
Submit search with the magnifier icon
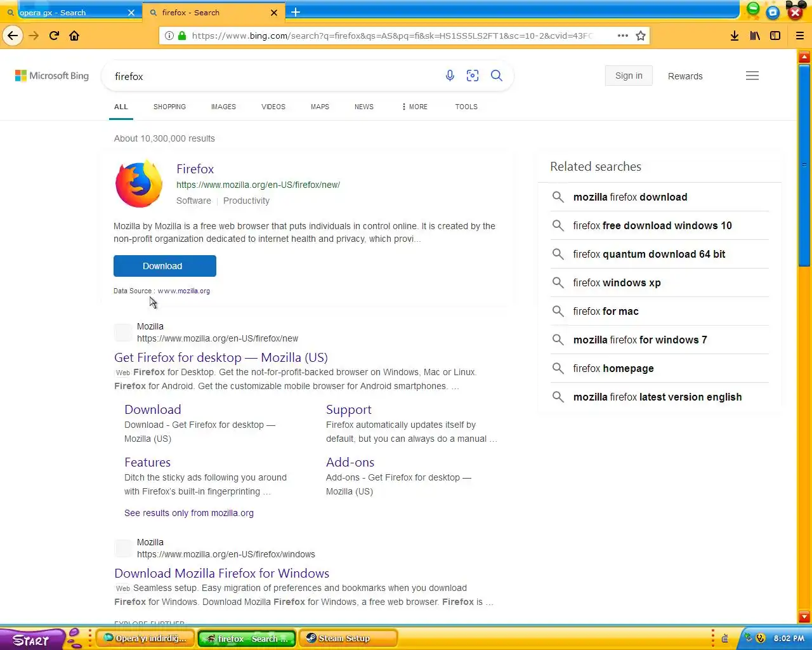click(x=497, y=76)
